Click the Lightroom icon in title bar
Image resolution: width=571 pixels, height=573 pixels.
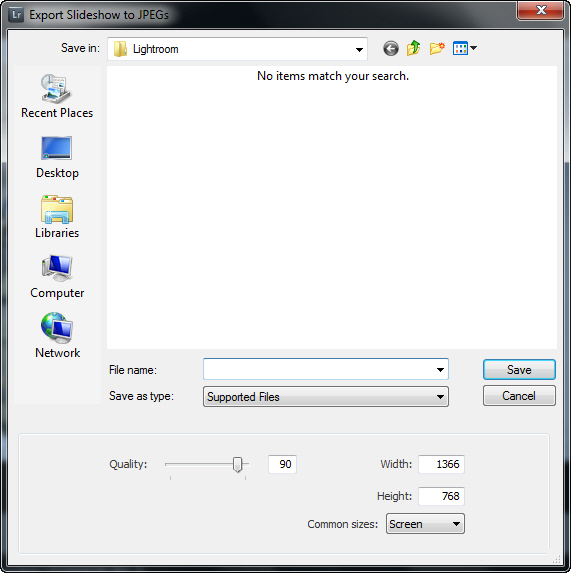pos(16,15)
